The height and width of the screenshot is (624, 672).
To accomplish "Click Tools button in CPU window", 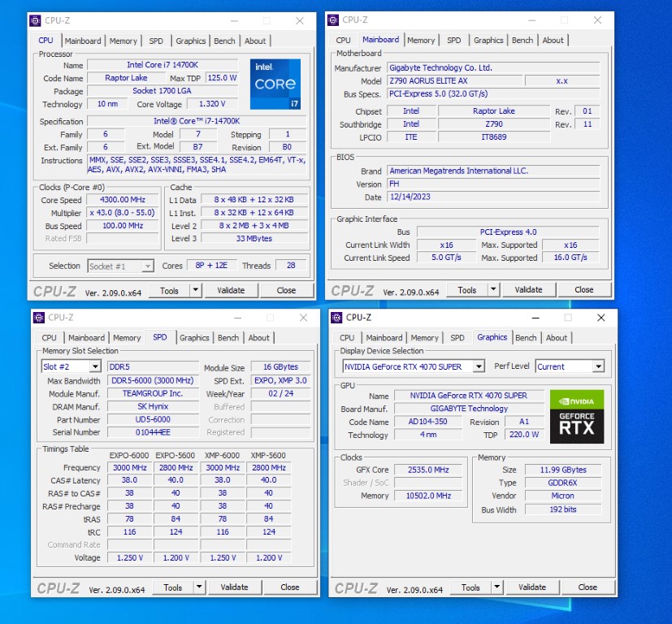I will [x=169, y=291].
